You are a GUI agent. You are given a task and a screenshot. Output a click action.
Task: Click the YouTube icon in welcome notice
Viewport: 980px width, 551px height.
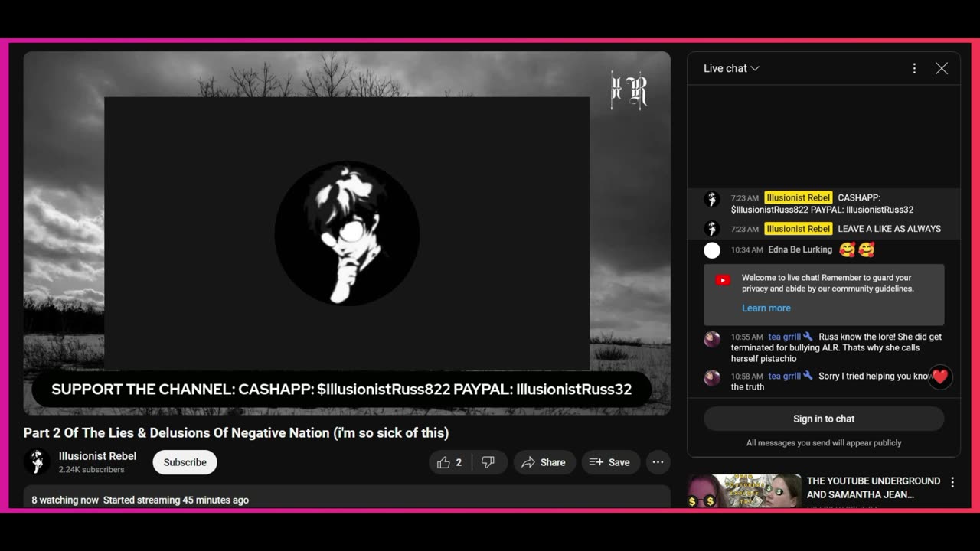(x=723, y=280)
